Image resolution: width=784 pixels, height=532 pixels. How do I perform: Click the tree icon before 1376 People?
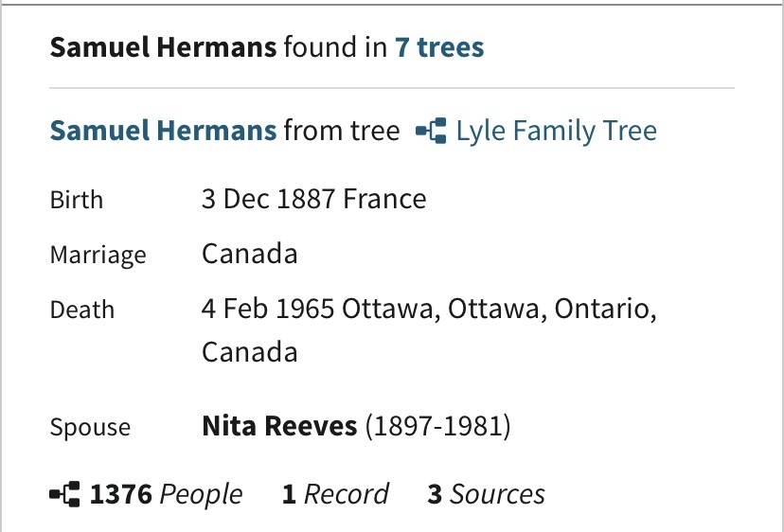point(64,494)
